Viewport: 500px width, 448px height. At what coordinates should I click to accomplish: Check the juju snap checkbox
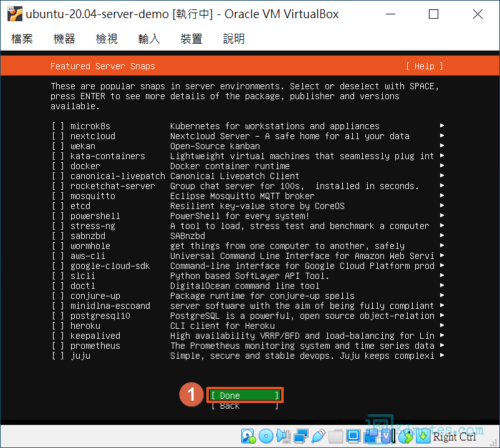(58, 356)
